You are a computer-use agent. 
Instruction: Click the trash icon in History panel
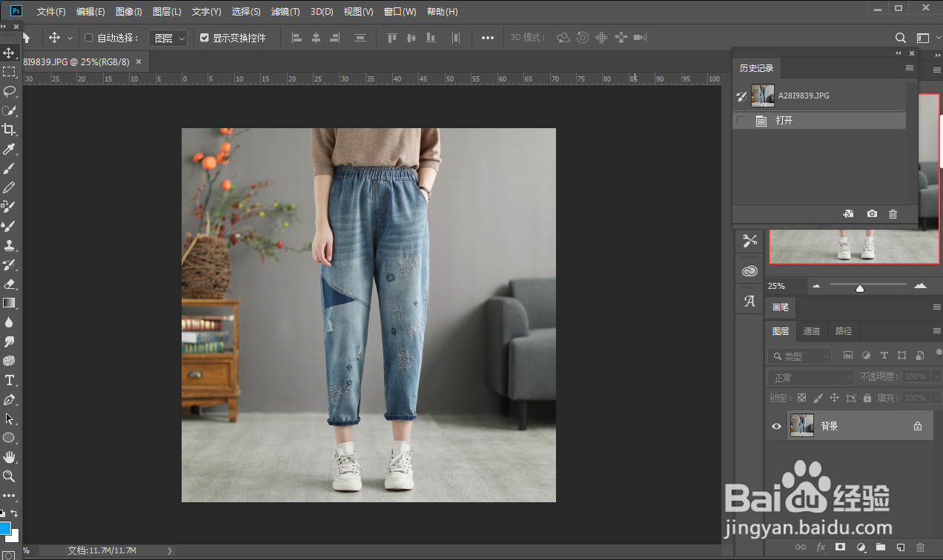(x=893, y=214)
